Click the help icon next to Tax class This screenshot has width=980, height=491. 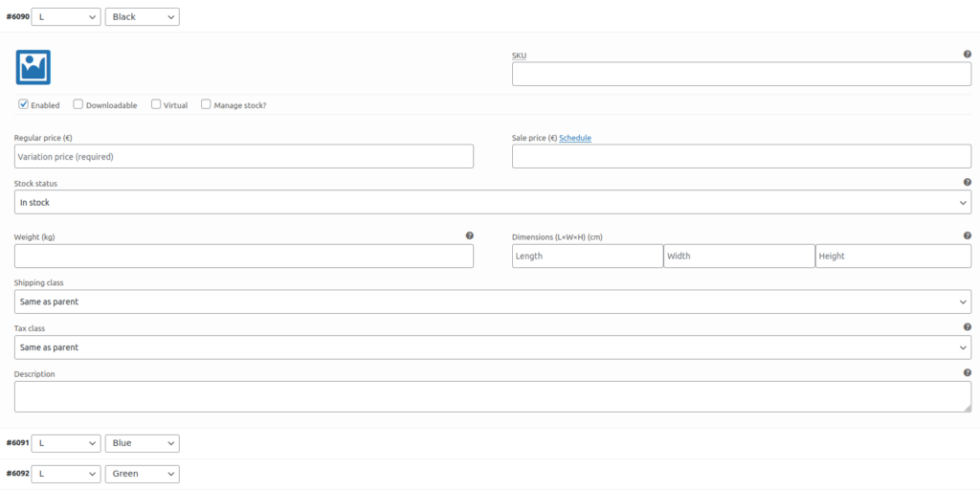[968, 326]
